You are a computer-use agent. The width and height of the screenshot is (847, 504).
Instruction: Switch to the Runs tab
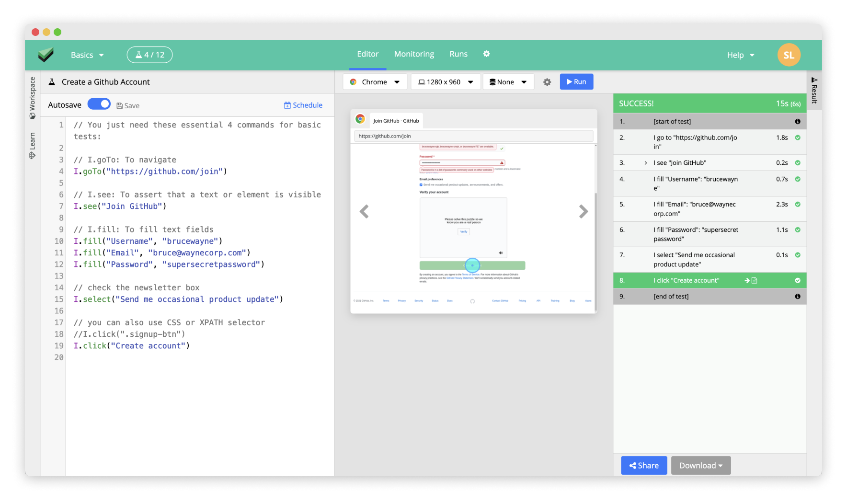[458, 54]
